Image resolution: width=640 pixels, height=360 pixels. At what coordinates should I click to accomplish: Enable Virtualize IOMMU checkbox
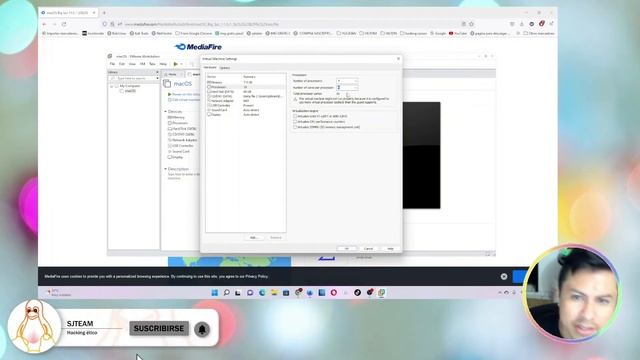(x=295, y=127)
